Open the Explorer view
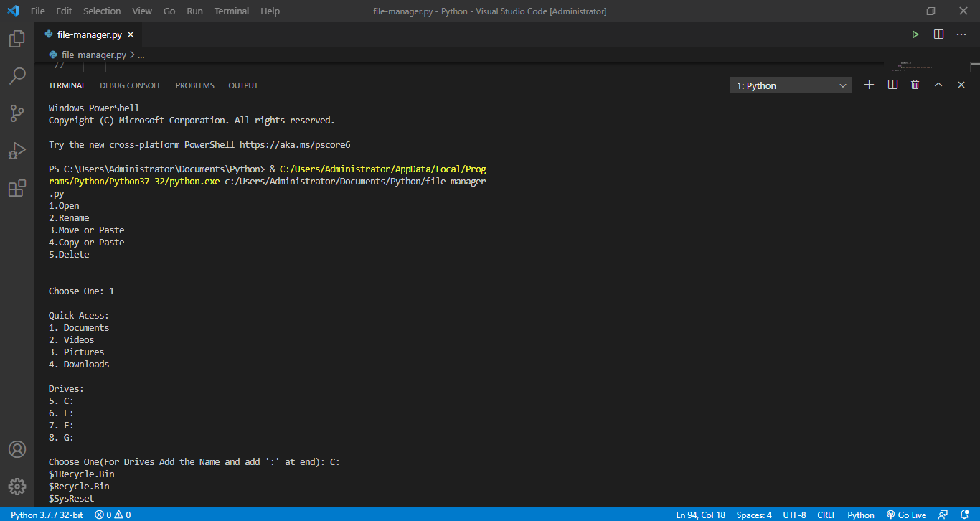Screen dimensions: 980x521 click(17, 38)
